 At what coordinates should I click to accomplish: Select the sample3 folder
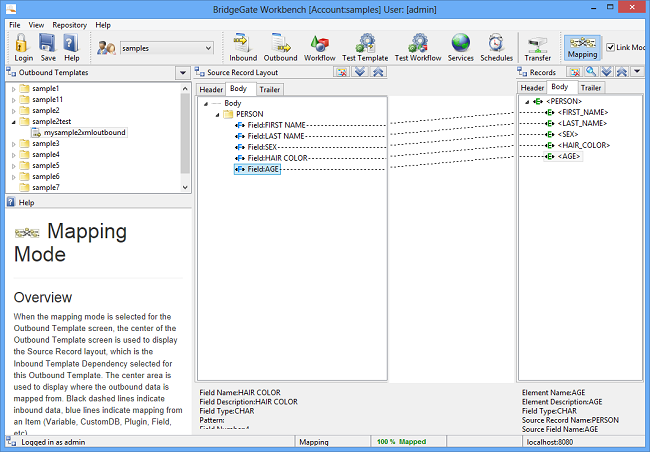tap(40, 143)
